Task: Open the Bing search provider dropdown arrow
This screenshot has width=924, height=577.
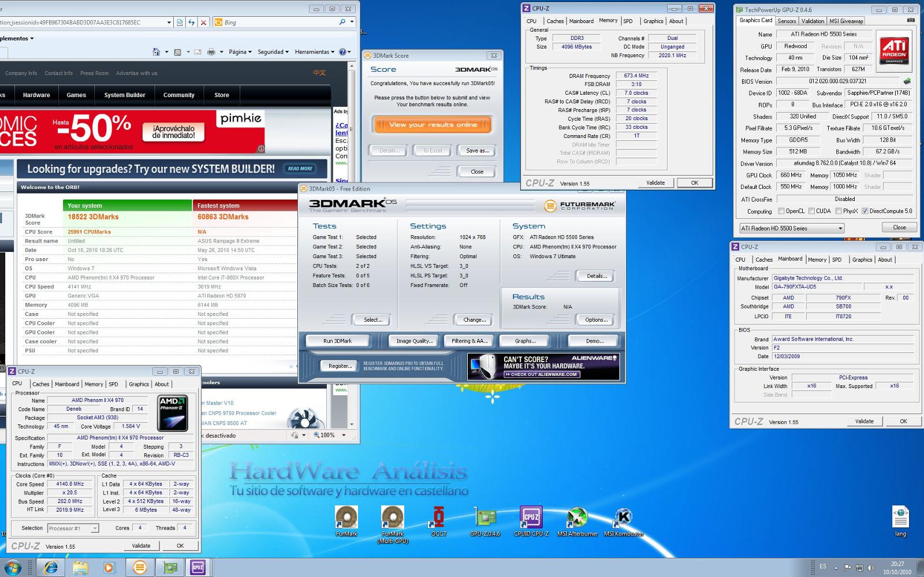Action: pos(352,22)
